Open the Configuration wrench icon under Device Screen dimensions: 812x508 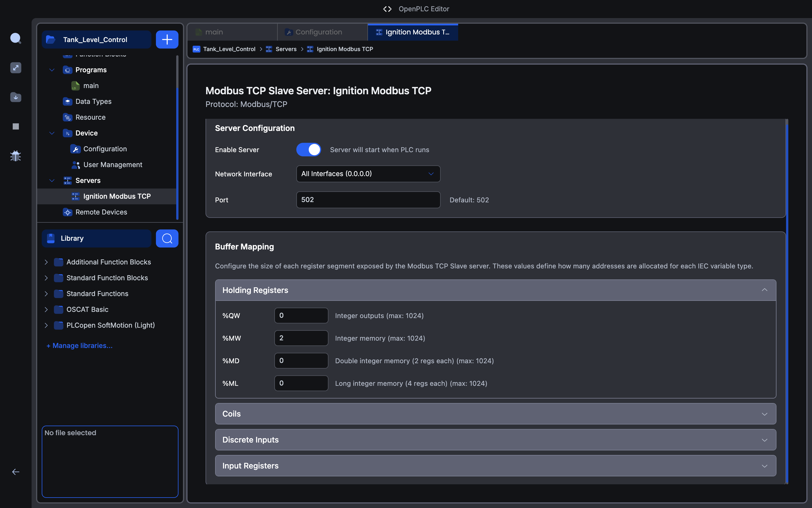click(76, 149)
